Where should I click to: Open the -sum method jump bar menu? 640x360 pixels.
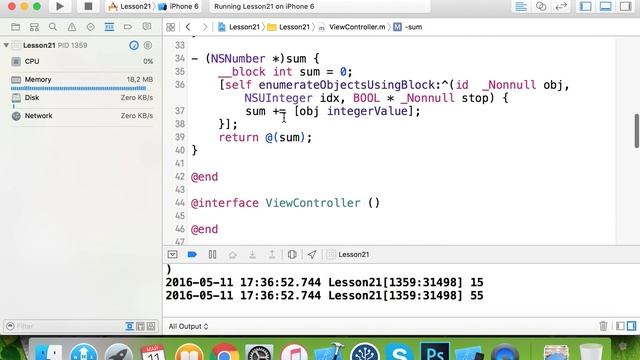tap(408, 27)
